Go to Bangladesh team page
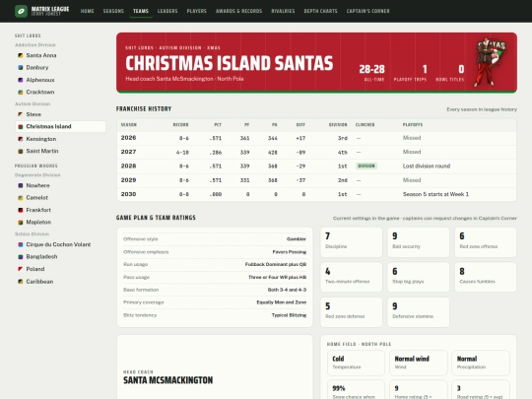532x399 pixels. [60, 257]
